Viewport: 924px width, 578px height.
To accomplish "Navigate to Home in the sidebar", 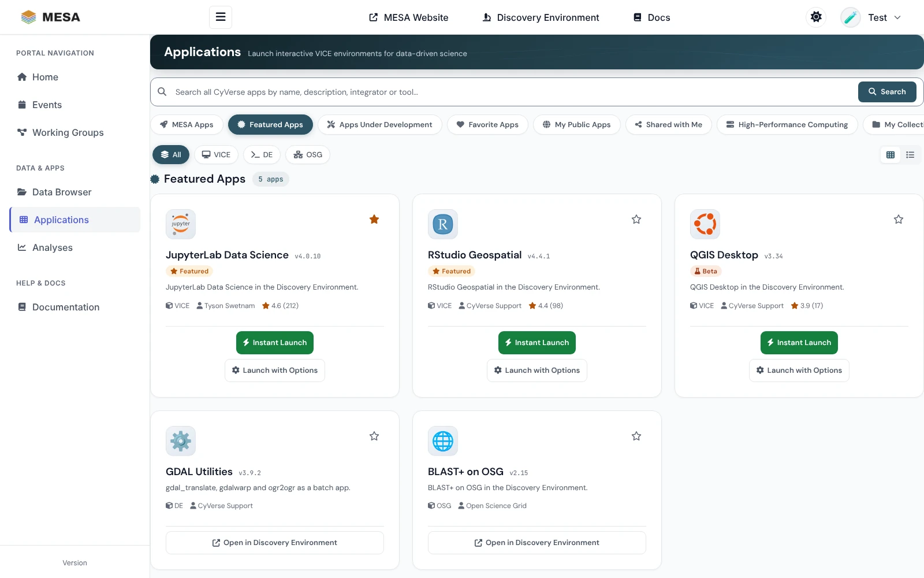I will [x=75, y=77].
